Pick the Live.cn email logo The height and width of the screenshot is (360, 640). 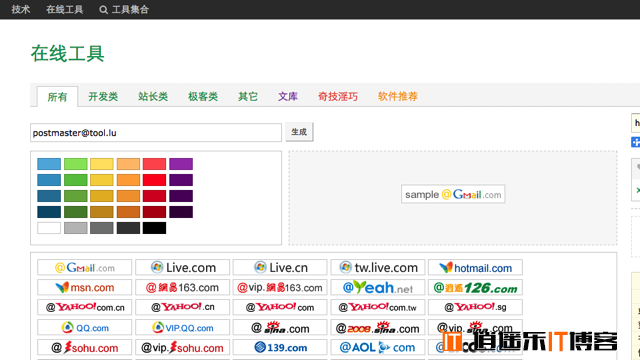(x=280, y=268)
